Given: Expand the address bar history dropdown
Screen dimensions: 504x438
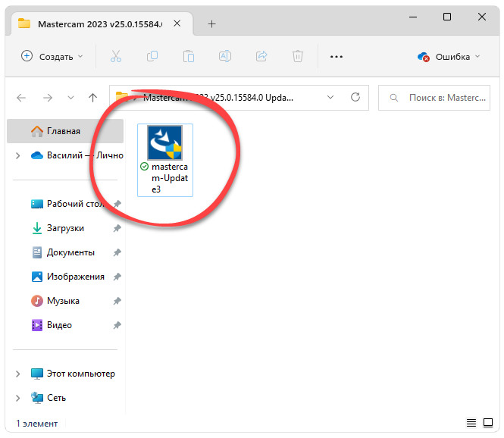Looking at the screenshot, I should (330, 97).
